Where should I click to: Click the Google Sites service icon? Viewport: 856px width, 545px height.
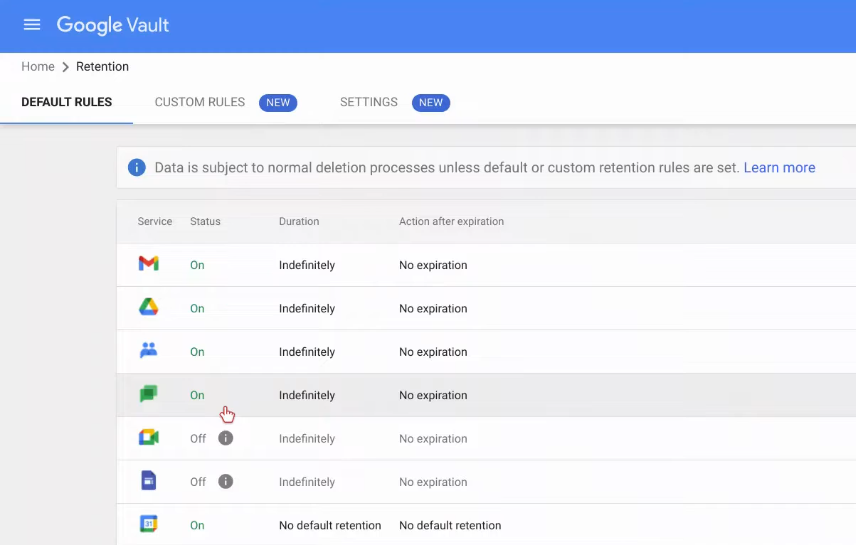148,481
